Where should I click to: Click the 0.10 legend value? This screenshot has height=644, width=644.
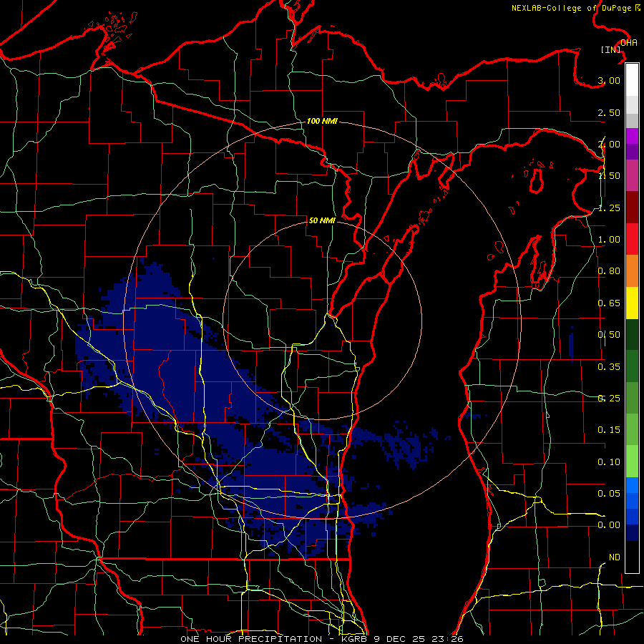click(x=609, y=462)
